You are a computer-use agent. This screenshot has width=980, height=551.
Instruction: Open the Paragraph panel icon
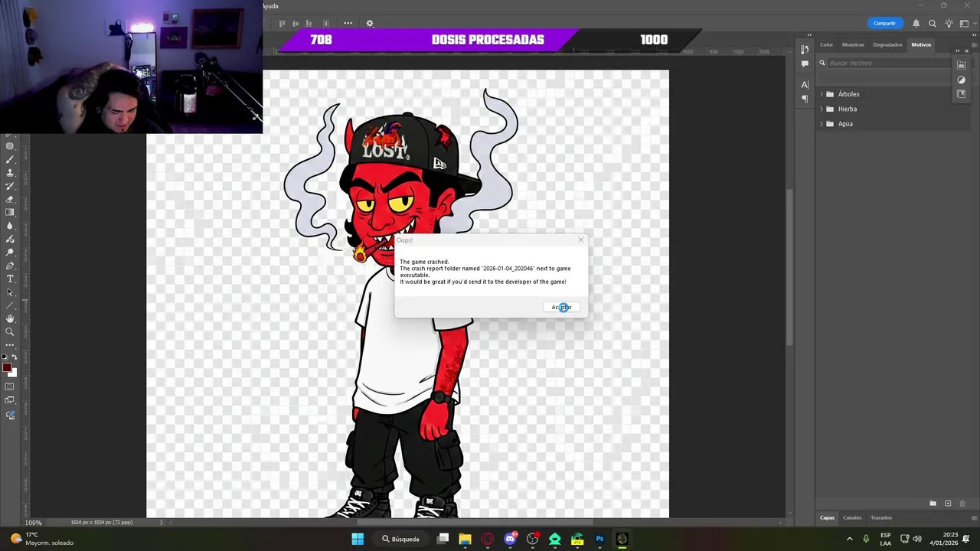[805, 99]
